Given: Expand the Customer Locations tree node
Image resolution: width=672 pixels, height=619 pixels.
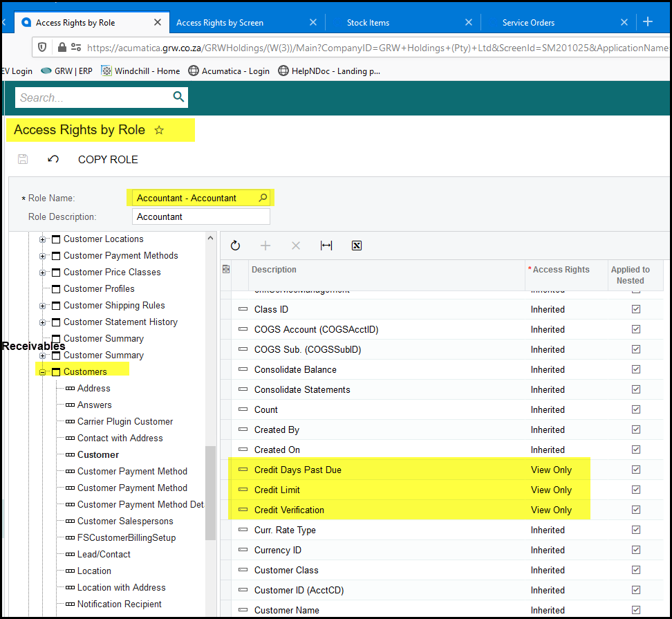Looking at the screenshot, I should [43, 239].
